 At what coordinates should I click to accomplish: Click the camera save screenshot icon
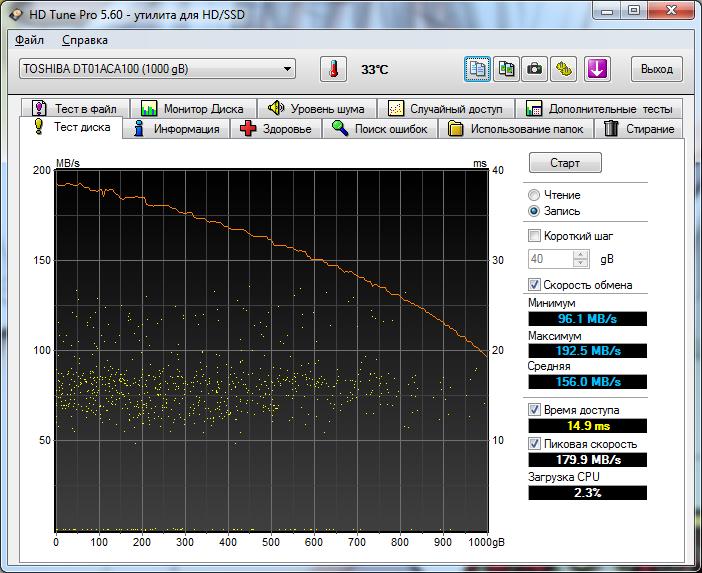[x=536, y=69]
